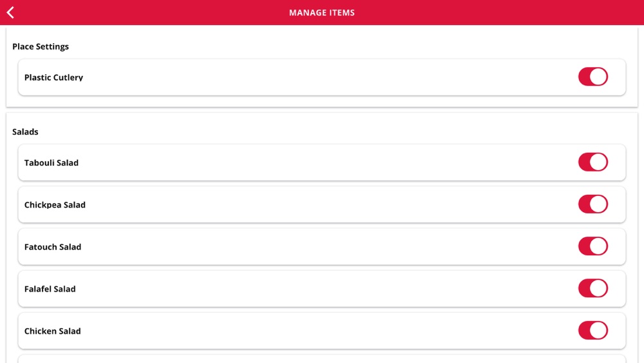Click blank area of the Plastic Cutlery card
Viewport: 644px width, 363px height.
pos(328,77)
